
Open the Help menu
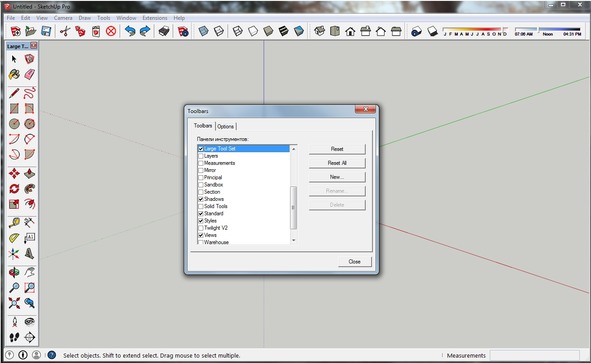[179, 18]
